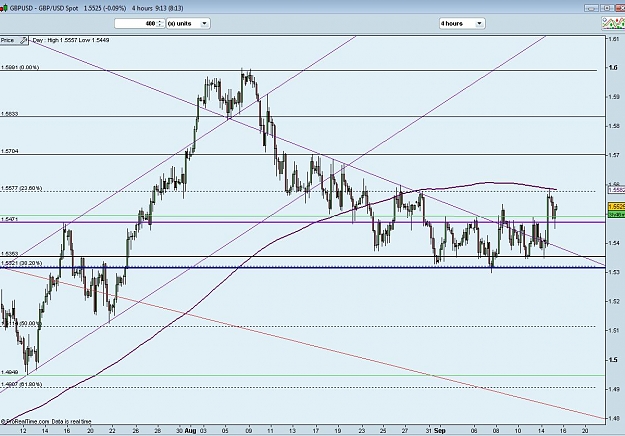
Task: Select the 1.5321 (38.20%) Fibonacci label
Action: click(22, 263)
